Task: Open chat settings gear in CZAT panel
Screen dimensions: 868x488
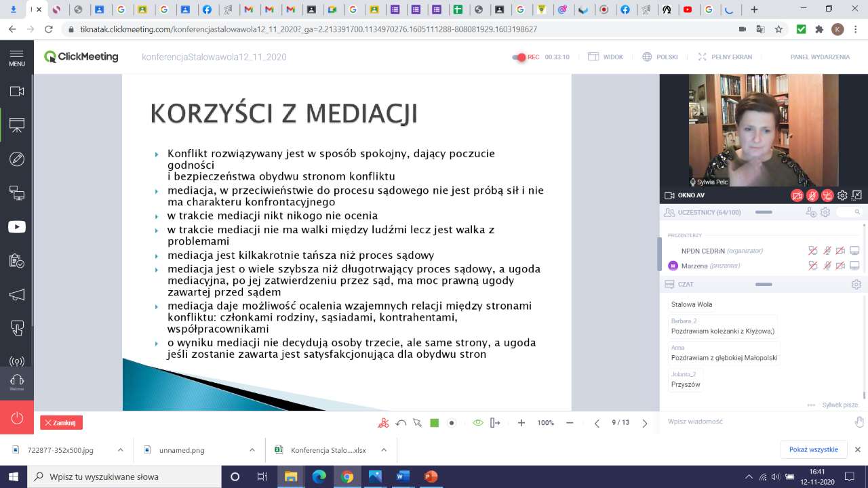Action: click(856, 285)
